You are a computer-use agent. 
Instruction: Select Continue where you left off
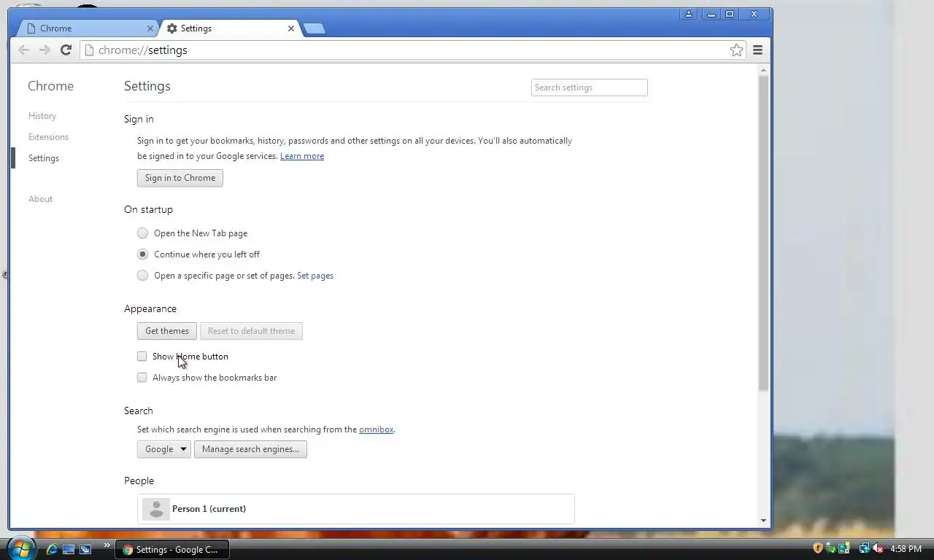(142, 254)
